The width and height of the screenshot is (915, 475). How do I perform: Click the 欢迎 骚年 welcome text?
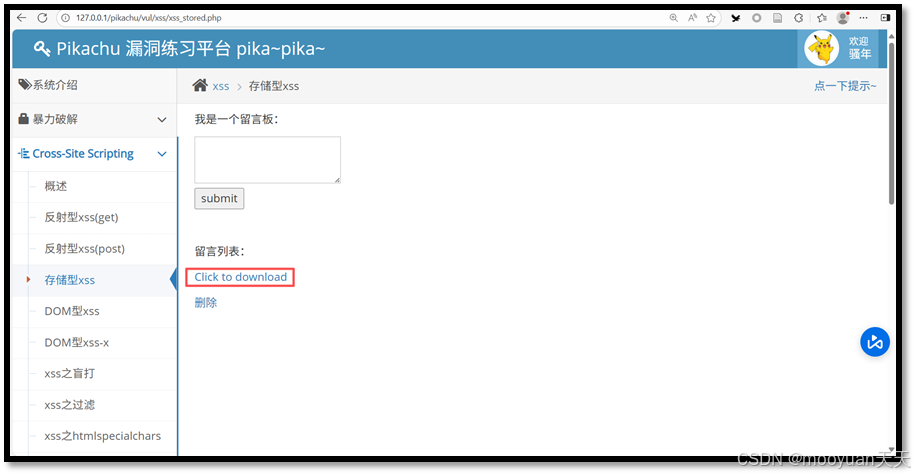click(x=860, y=48)
